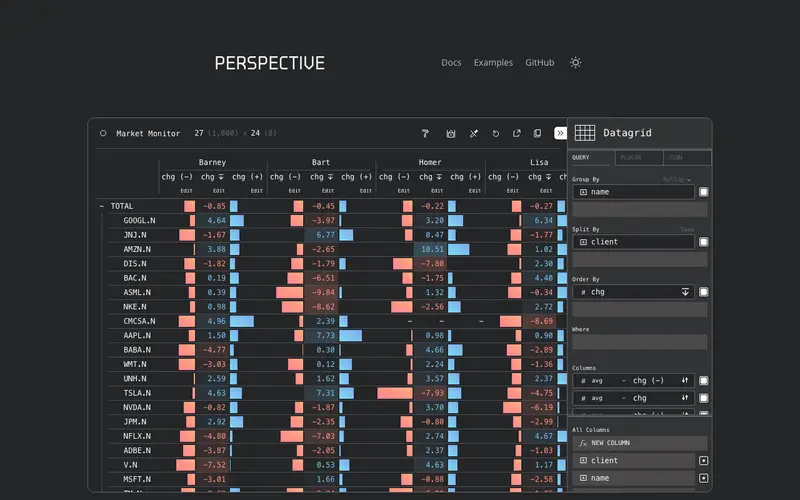Open the Examples page
This screenshot has height=500, width=800.
(493, 63)
